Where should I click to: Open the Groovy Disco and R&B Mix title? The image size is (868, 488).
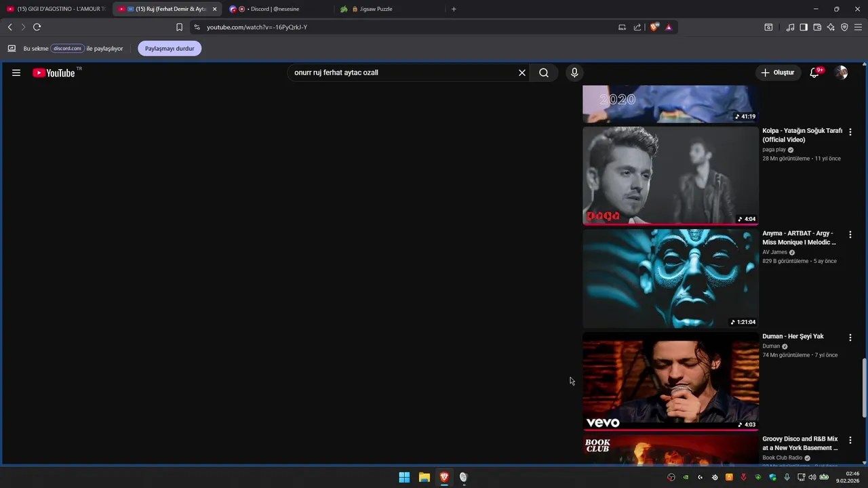pos(800,443)
